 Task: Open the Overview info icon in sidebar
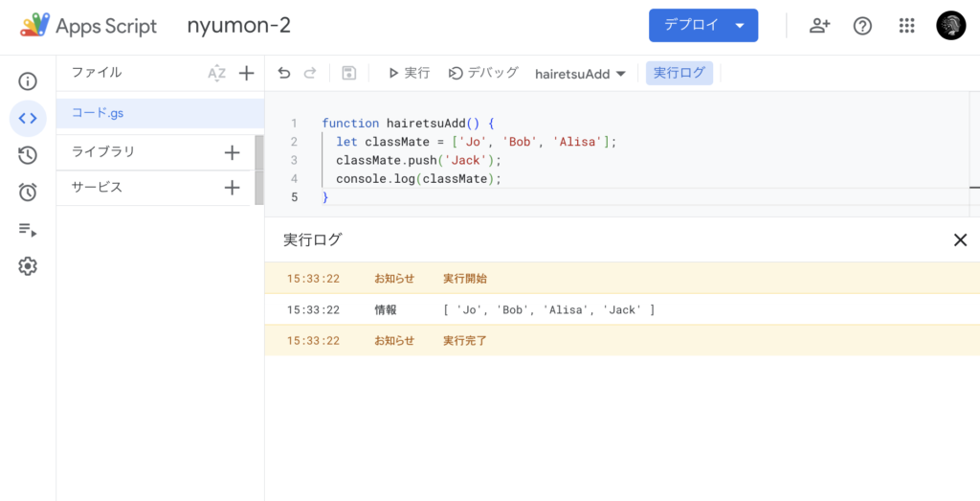tap(28, 81)
